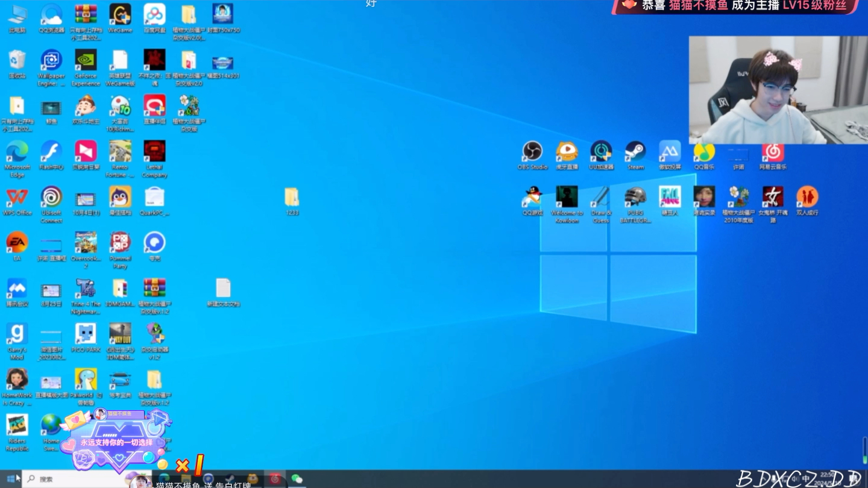
Task: Open 虎牙直播 shortcut
Action: [x=567, y=156]
